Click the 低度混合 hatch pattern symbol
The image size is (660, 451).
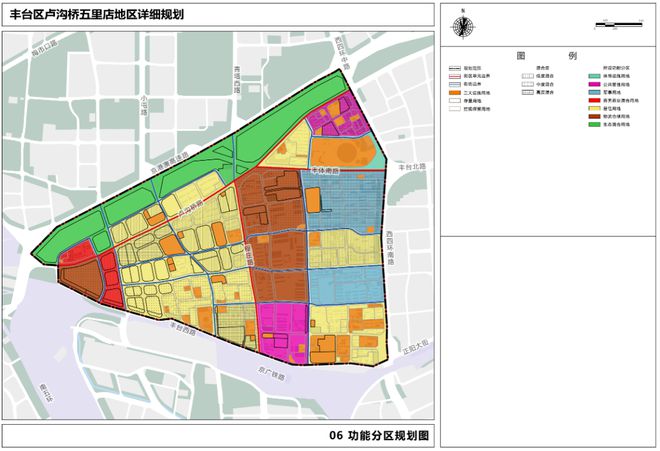[527, 76]
